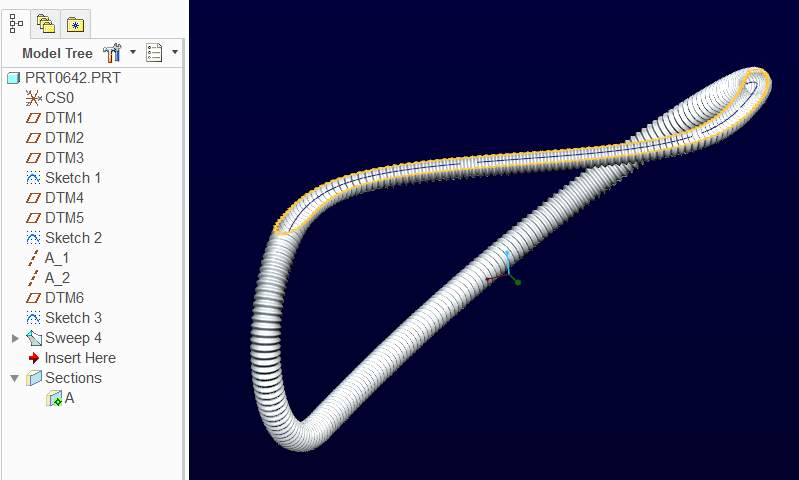Screen dimensions: 799x480
Task: Click the Sections label
Action: 73,378
